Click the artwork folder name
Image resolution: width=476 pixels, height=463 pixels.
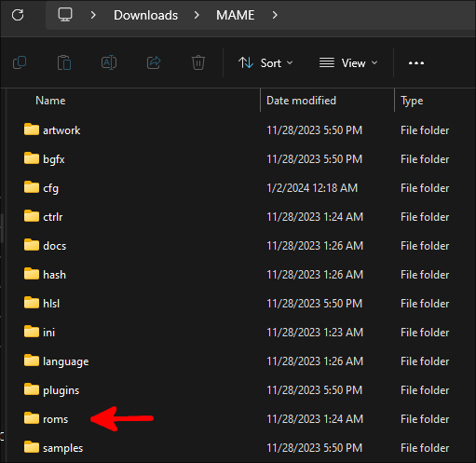tap(61, 130)
